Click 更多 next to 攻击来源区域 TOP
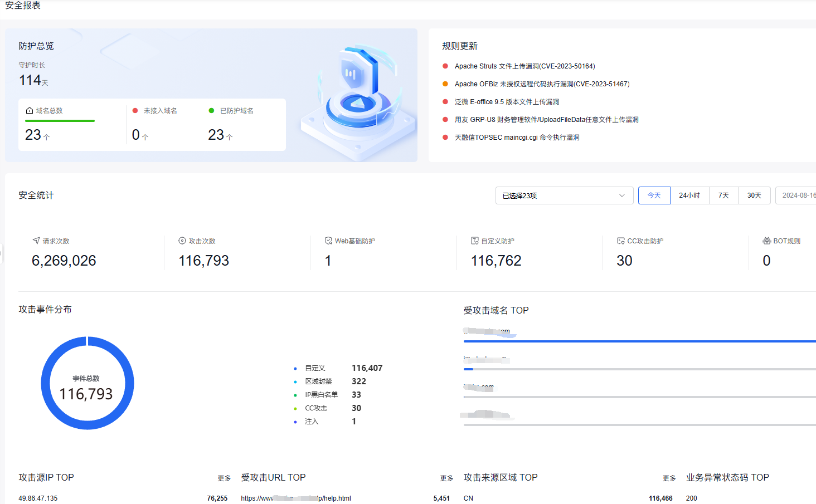 (669, 478)
